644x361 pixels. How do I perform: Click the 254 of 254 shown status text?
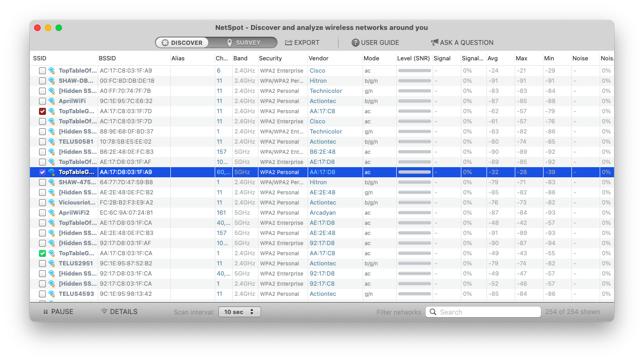click(572, 312)
